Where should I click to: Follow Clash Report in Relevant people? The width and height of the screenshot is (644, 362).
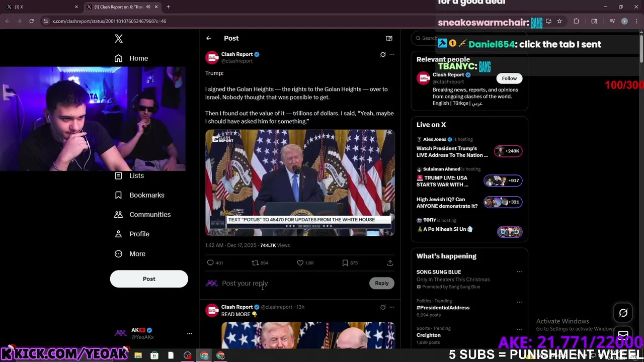coord(509,78)
